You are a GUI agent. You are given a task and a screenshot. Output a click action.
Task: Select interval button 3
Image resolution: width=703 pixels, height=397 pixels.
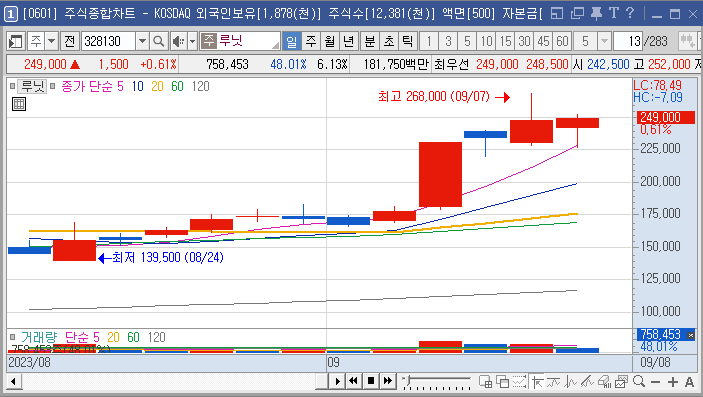pos(448,42)
